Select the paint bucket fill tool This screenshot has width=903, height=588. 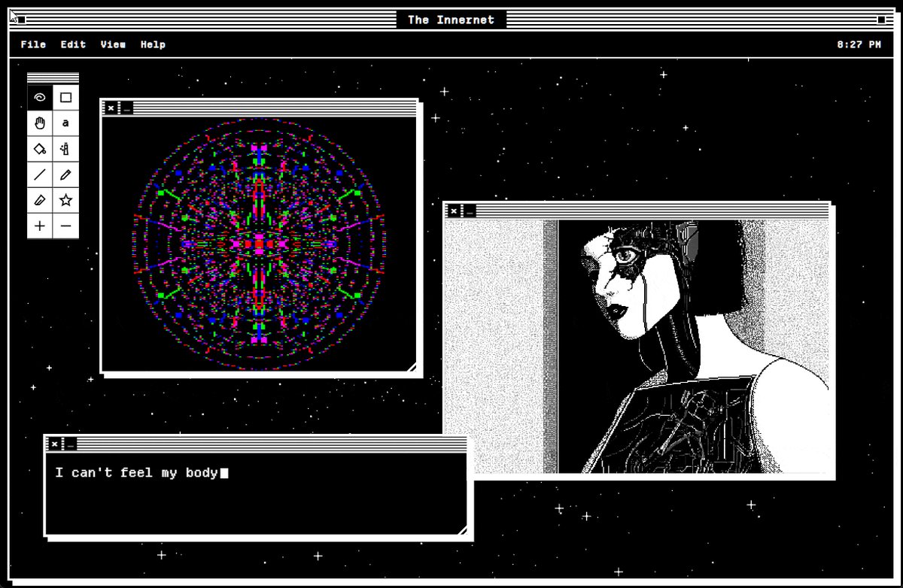click(x=40, y=148)
